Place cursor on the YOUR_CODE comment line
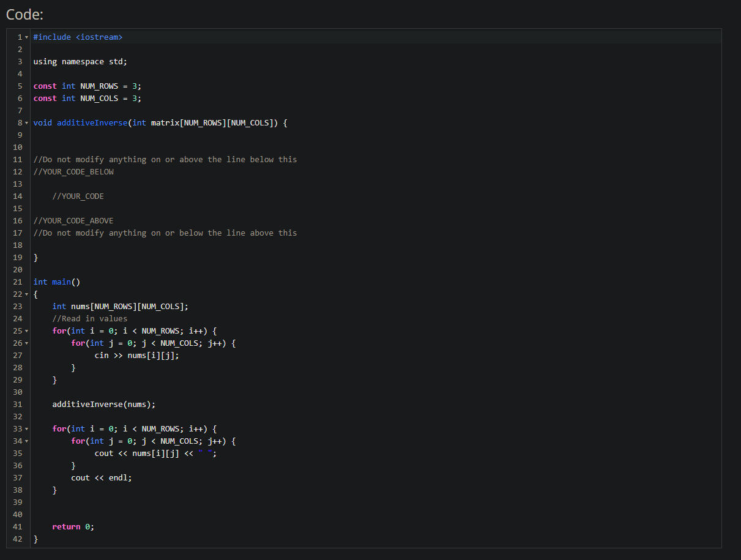The width and height of the screenshot is (741, 560). pyautogui.click(x=78, y=196)
